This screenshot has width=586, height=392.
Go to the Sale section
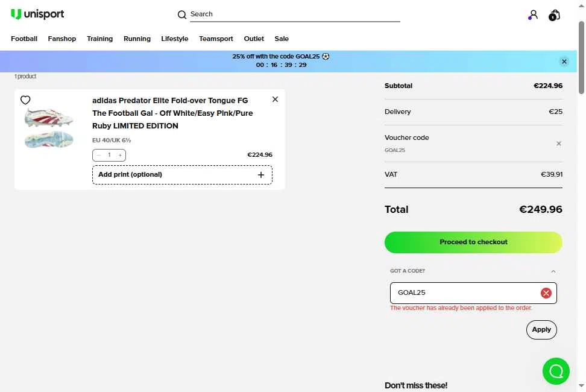tap(282, 39)
